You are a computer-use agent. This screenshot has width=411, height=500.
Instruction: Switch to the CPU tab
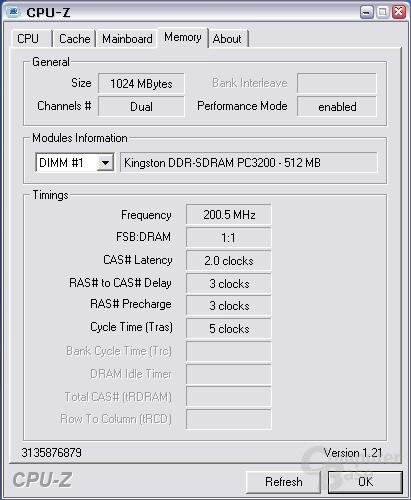pyautogui.click(x=31, y=39)
